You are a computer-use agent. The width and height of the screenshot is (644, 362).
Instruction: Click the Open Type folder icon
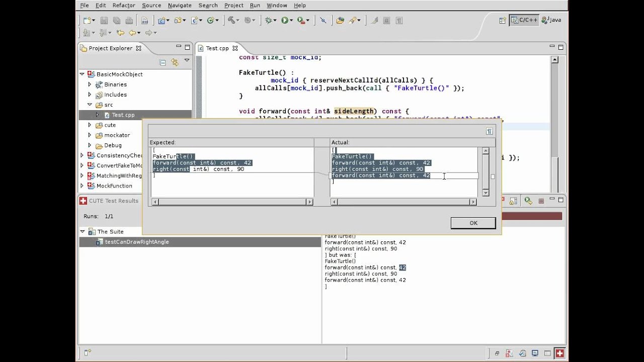340,20
